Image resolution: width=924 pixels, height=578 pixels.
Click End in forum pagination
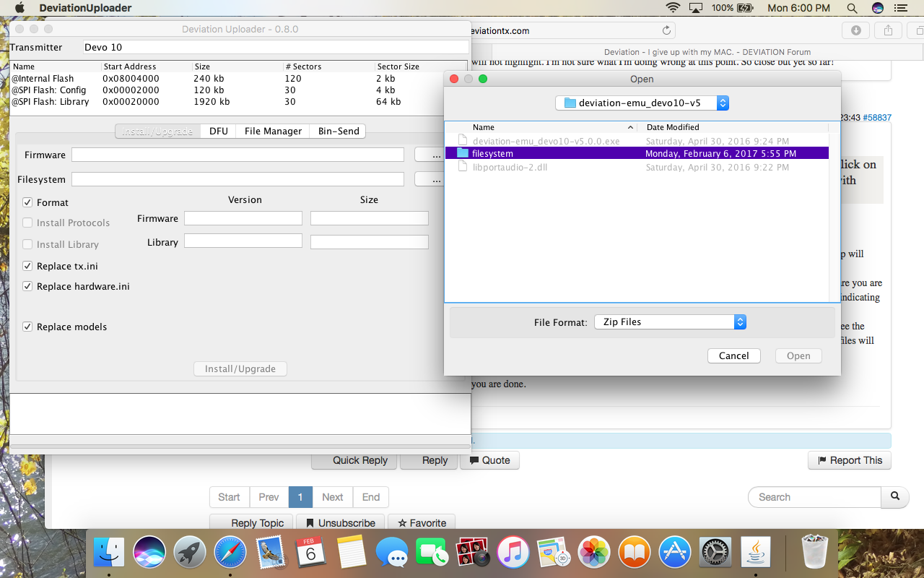pos(371,497)
